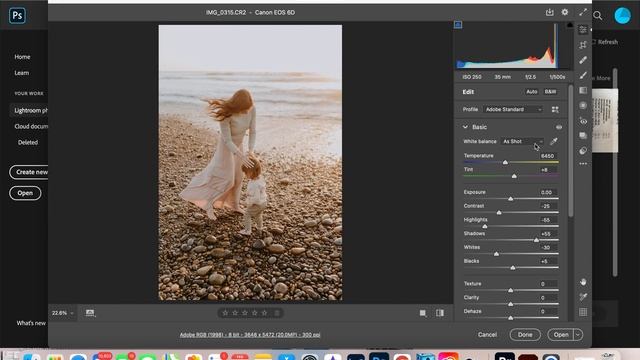640x360 pixels.
Task: Click the Camera Raw Open button
Action: pos(561,335)
